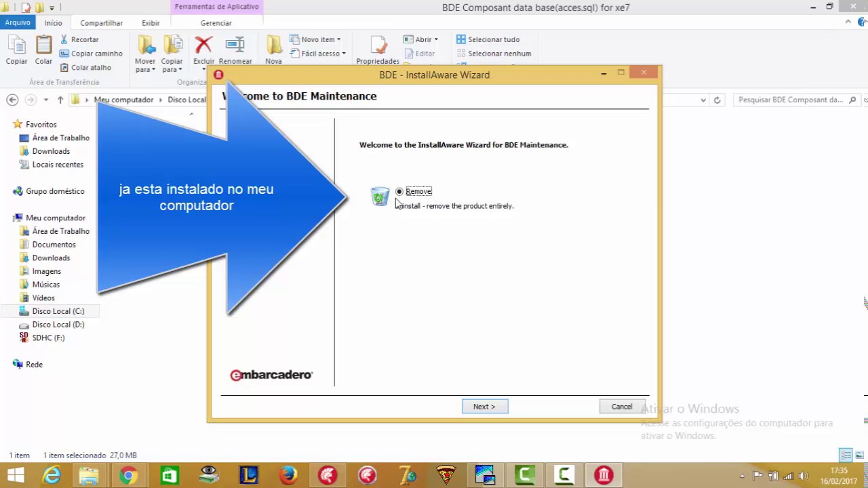Switch to details view in status bar
Viewport: 868px width, 488px height.
point(845,455)
